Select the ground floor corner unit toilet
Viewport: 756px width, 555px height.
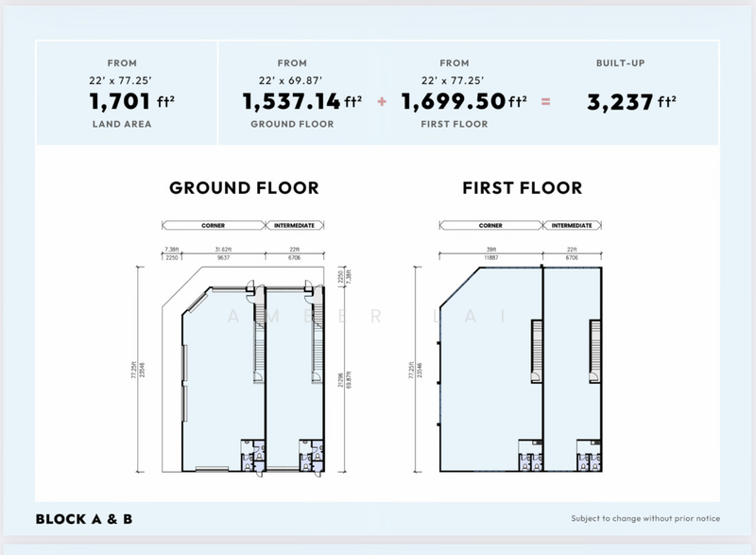[251, 454]
